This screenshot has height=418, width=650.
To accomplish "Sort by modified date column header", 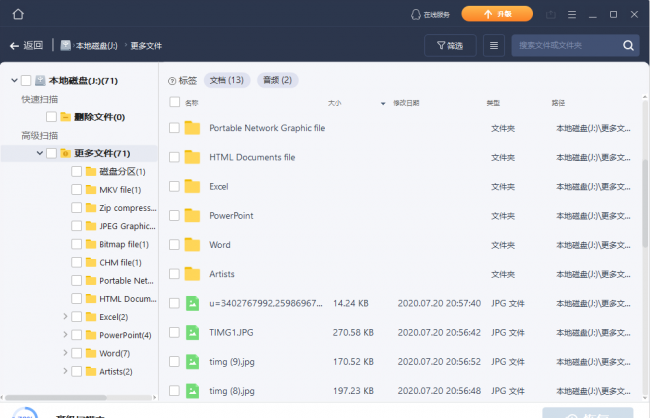I will pos(406,103).
